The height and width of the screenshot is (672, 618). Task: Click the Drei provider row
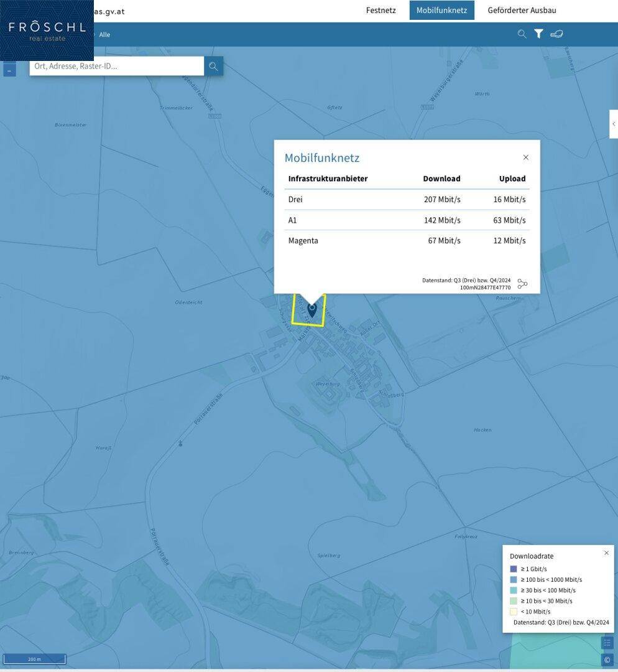[407, 200]
